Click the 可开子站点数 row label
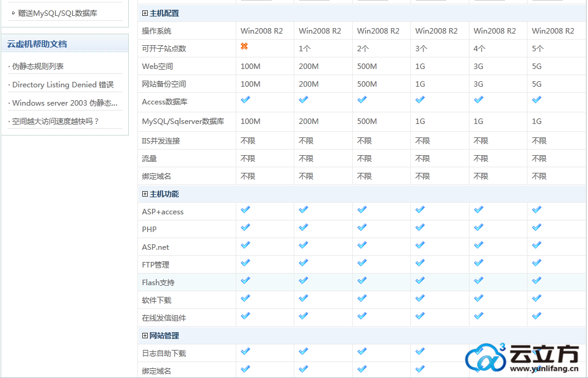The width and height of the screenshot is (588, 378). (164, 49)
